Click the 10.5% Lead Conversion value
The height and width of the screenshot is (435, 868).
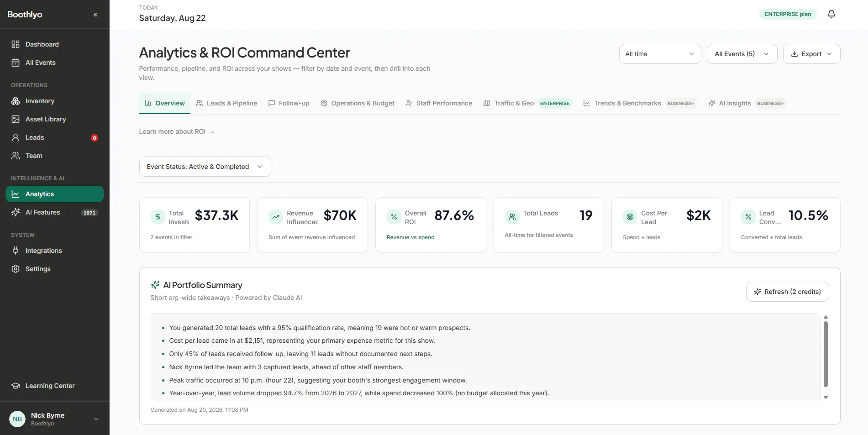coord(808,215)
